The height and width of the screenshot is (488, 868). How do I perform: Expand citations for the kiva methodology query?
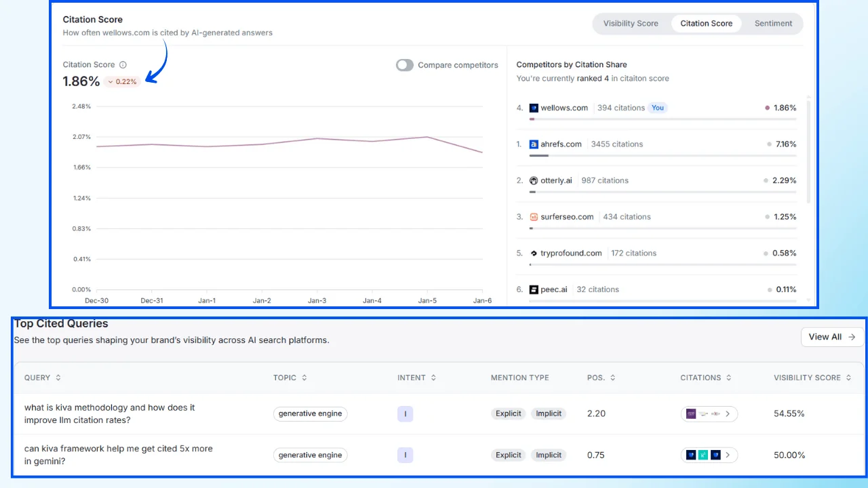pyautogui.click(x=728, y=413)
